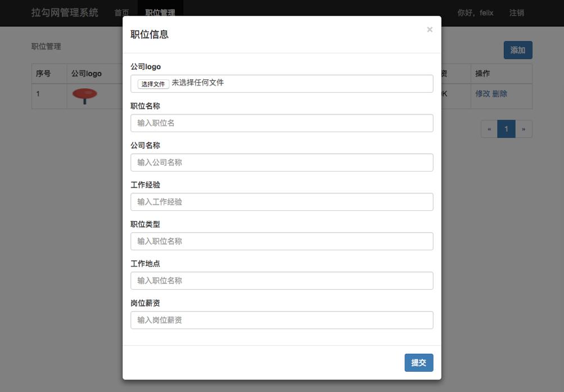Click the previous-page « pagination arrow

coord(488,129)
